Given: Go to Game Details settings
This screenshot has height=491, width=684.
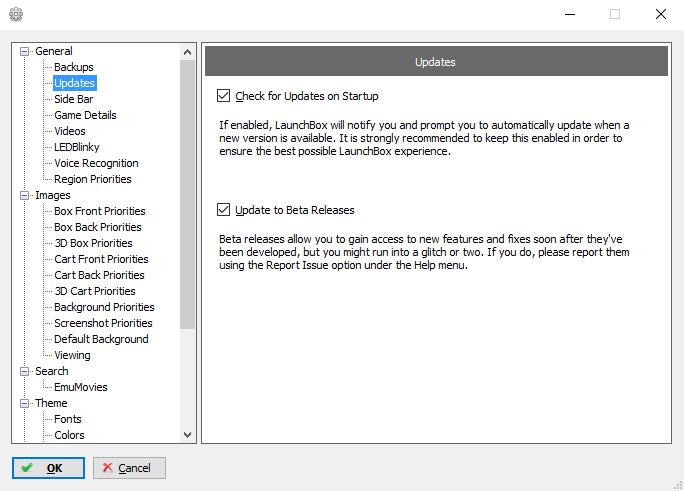Looking at the screenshot, I should click(x=85, y=115).
